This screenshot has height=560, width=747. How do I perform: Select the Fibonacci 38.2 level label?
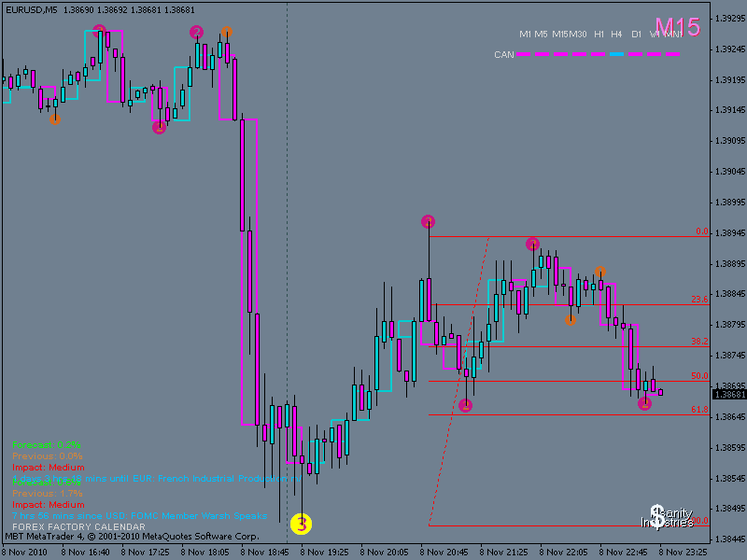coord(699,342)
